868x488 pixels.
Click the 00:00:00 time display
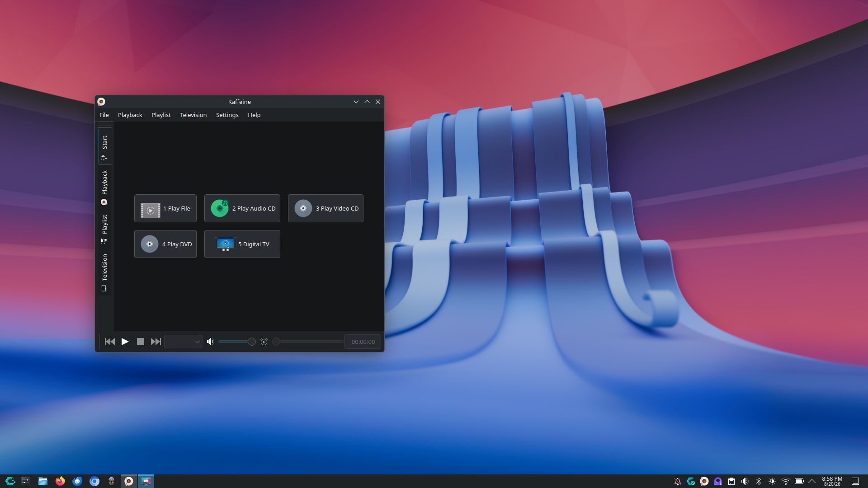[363, 342]
